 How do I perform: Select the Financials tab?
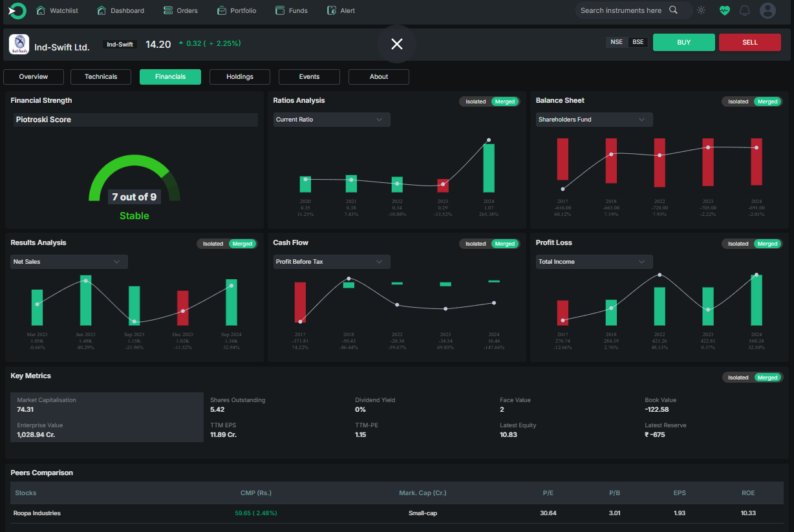170,77
